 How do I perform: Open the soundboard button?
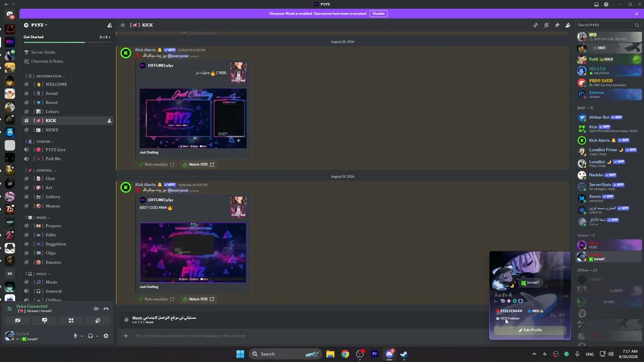(x=98, y=320)
